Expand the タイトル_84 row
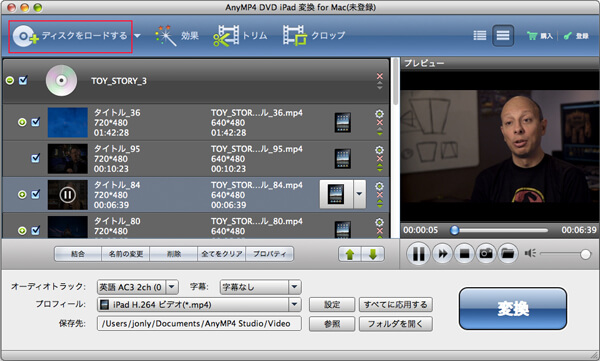 [22, 194]
